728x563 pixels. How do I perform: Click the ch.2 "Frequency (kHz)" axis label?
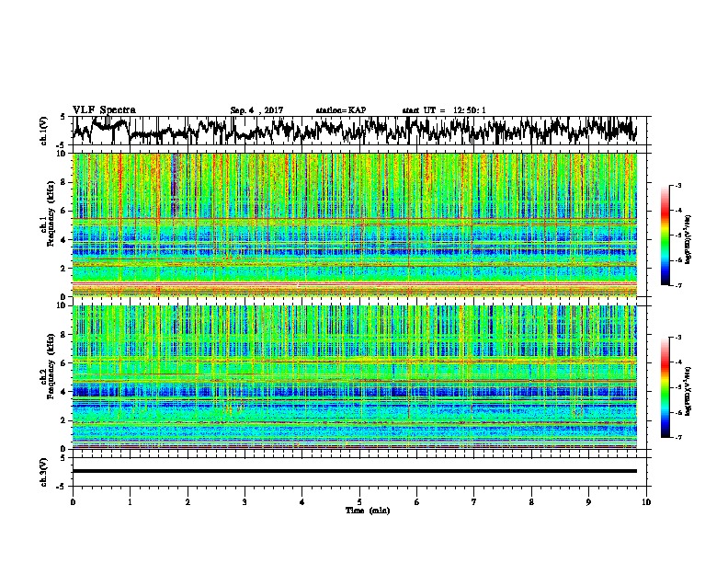tap(51, 366)
